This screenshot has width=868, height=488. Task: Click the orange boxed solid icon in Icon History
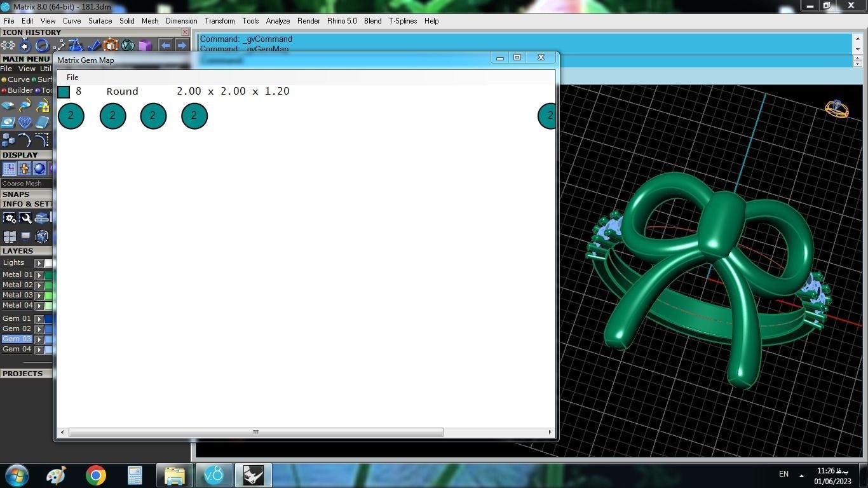click(x=111, y=45)
